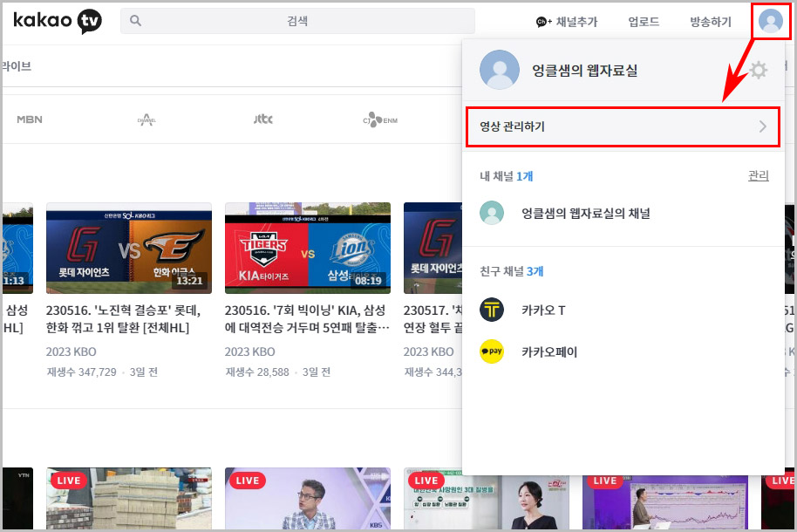Click the 카카오 T logo icon
Image resolution: width=797 pixels, height=532 pixels.
pos(492,310)
